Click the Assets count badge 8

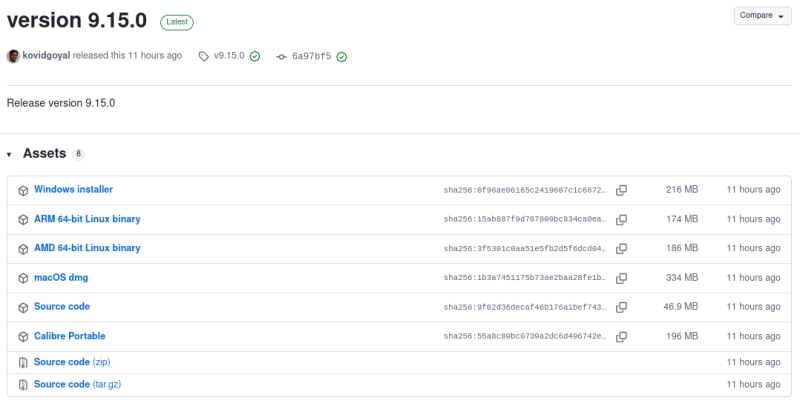point(79,154)
